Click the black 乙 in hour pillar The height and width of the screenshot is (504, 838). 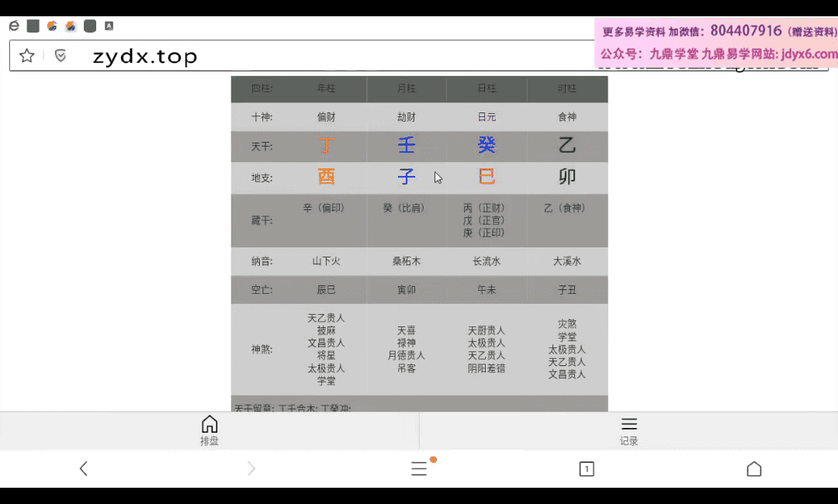(567, 146)
